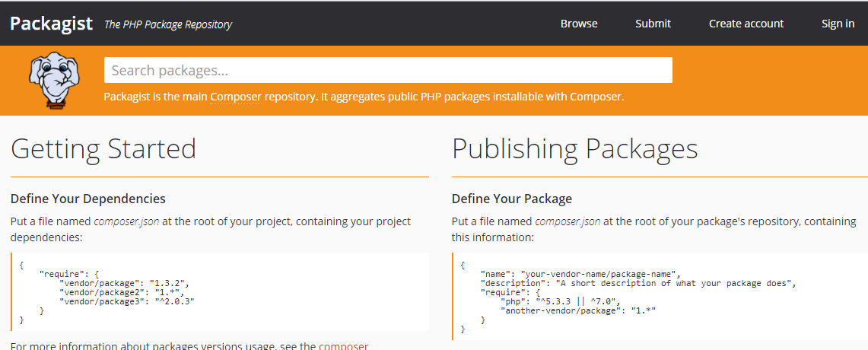Open the Browse page from top navigation
868x350 pixels.
tap(579, 24)
